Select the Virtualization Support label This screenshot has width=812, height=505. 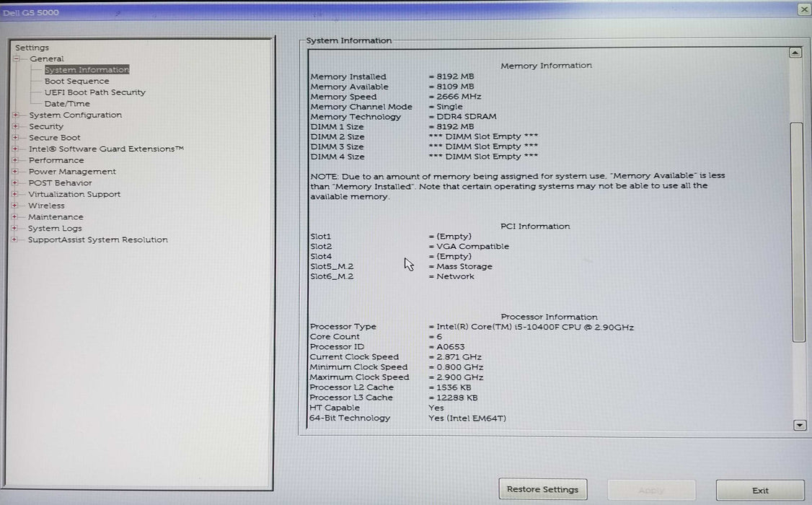[x=74, y=194]
